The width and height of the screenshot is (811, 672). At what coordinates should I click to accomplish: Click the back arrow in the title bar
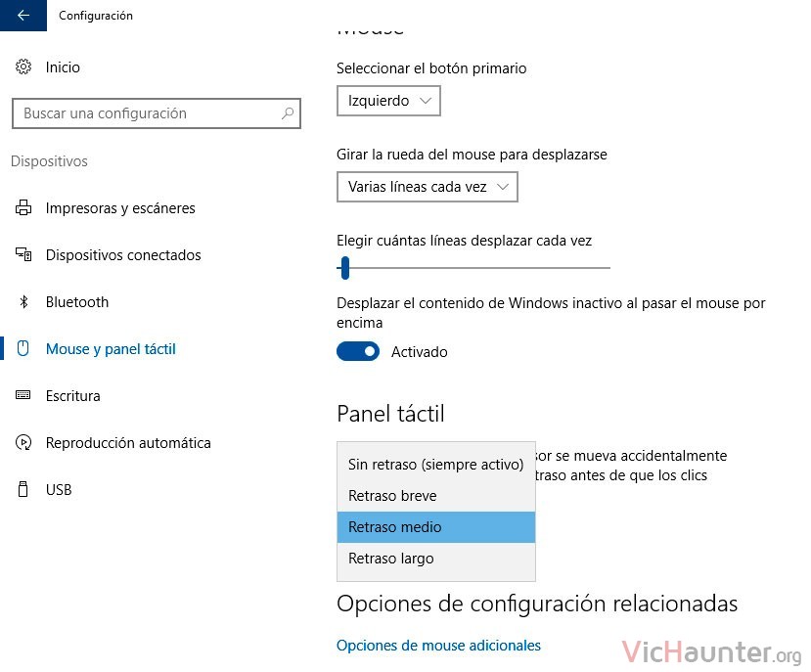pos(23,16)
